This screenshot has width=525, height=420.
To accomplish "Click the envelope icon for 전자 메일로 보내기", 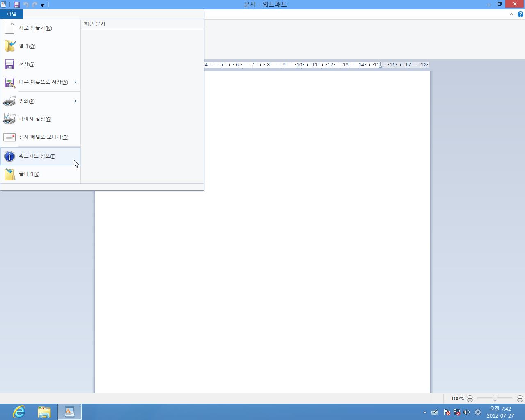I will pyautogui.click(x=9, y=137).
